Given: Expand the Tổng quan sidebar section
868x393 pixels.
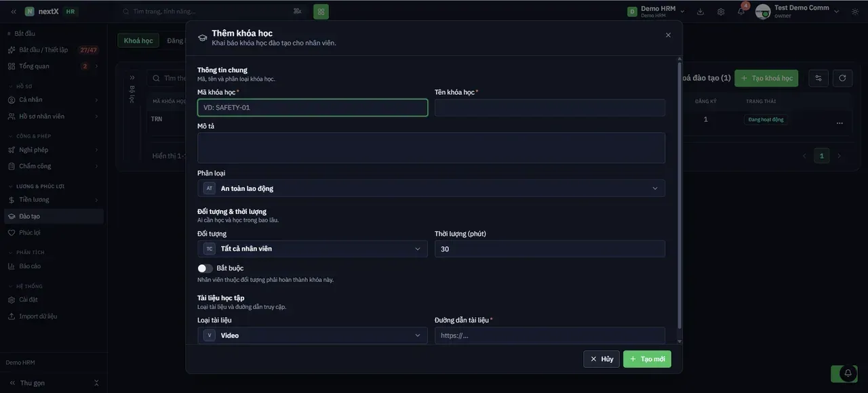Looking at the screenshot, I should [x=54, y=66].
